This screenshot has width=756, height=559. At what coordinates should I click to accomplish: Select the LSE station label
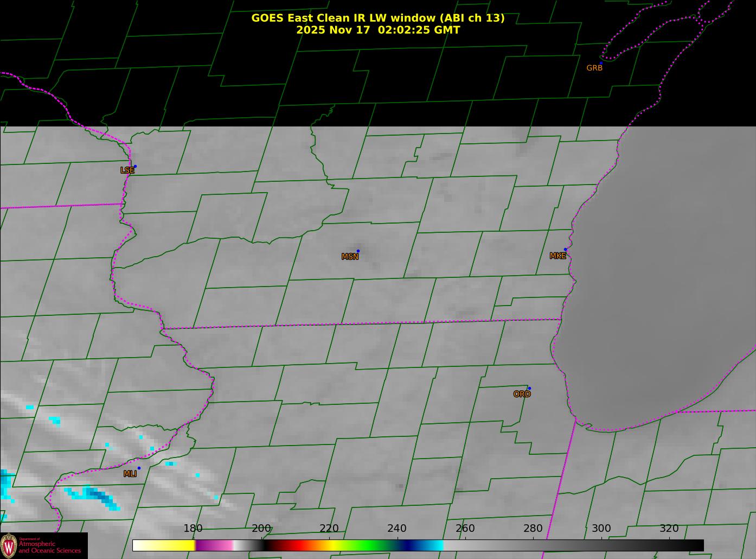click(127, 170)
